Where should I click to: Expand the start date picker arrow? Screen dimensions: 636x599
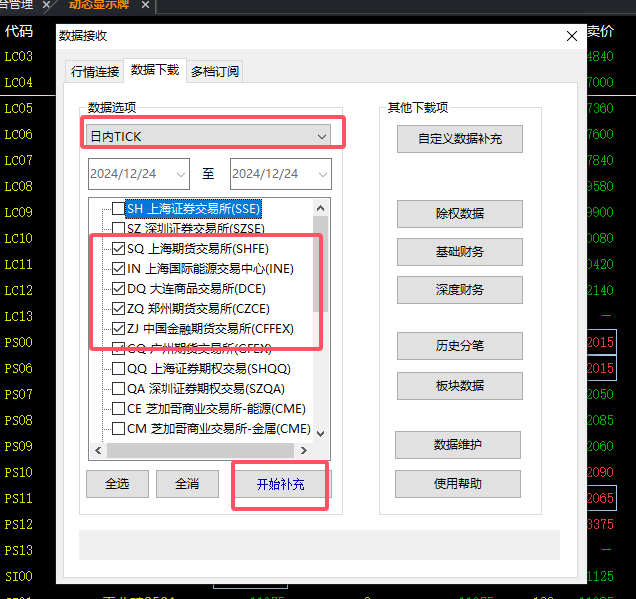click(x=180, y=174)
